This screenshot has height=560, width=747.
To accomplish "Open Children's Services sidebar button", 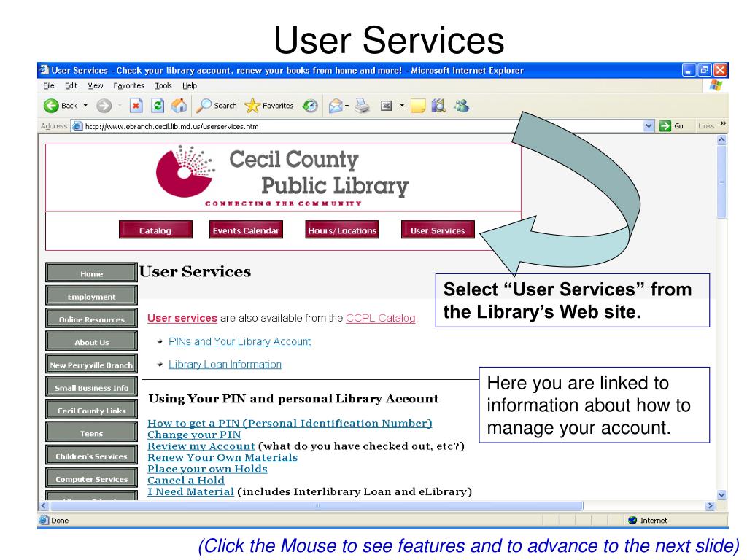I will (91, 456).
